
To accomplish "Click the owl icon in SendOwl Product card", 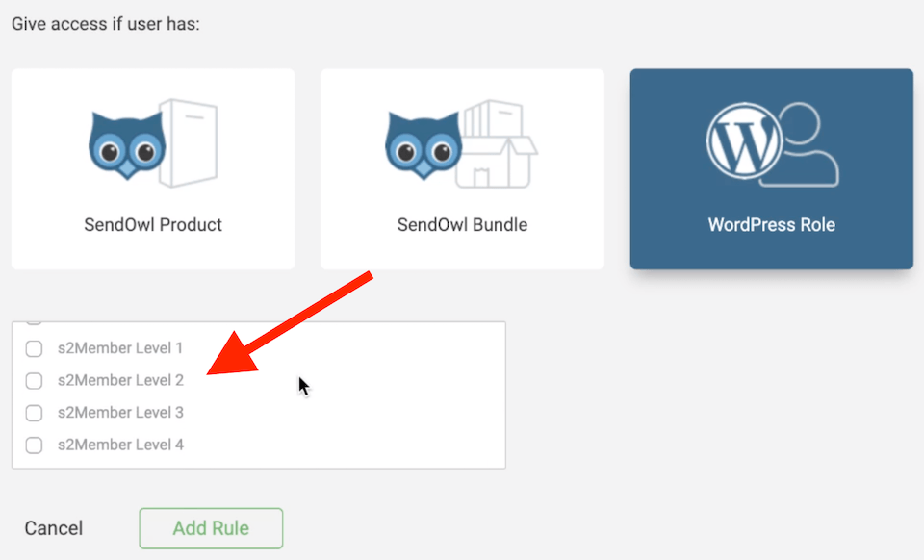I will (127, 145).
